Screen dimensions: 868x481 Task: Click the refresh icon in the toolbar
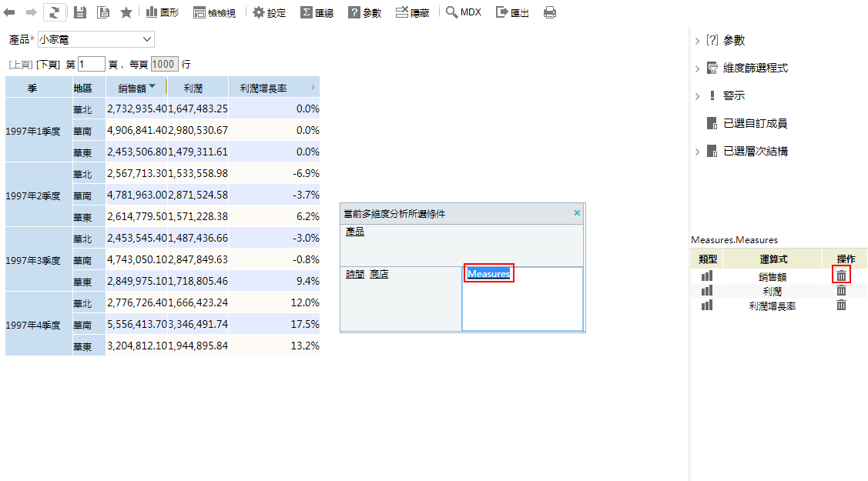point(55,12)
